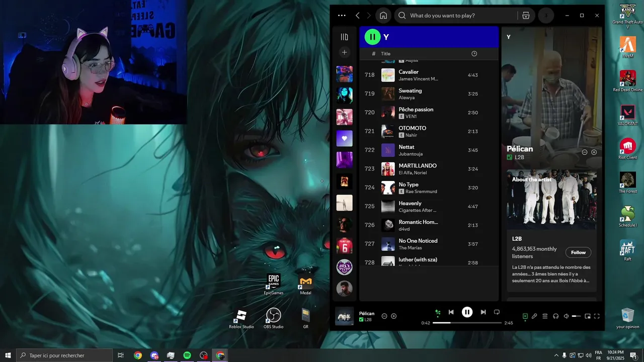
Task: Click the Browse icon in the search bar
Action: tap(526, 16)
